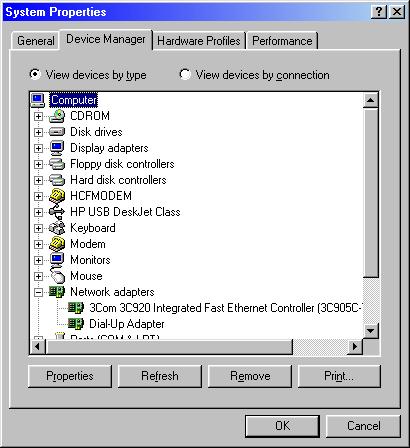Select the CDROM label text
This screenshot has height=448, width=410.
90,116
